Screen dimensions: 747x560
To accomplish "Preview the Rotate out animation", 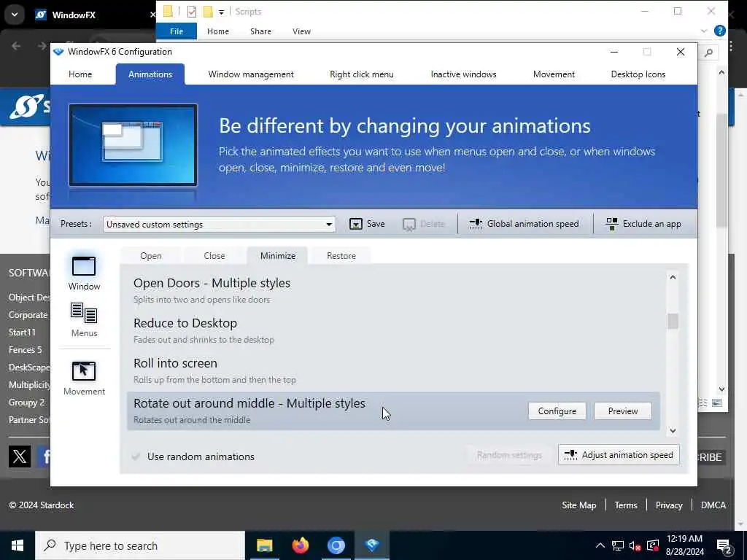I will [x=623, y=411].
